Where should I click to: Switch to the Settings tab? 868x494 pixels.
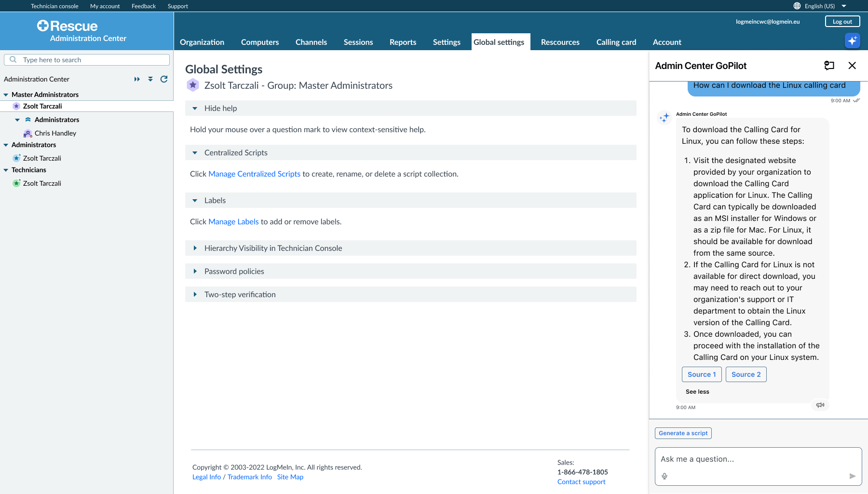pos(447,42)
